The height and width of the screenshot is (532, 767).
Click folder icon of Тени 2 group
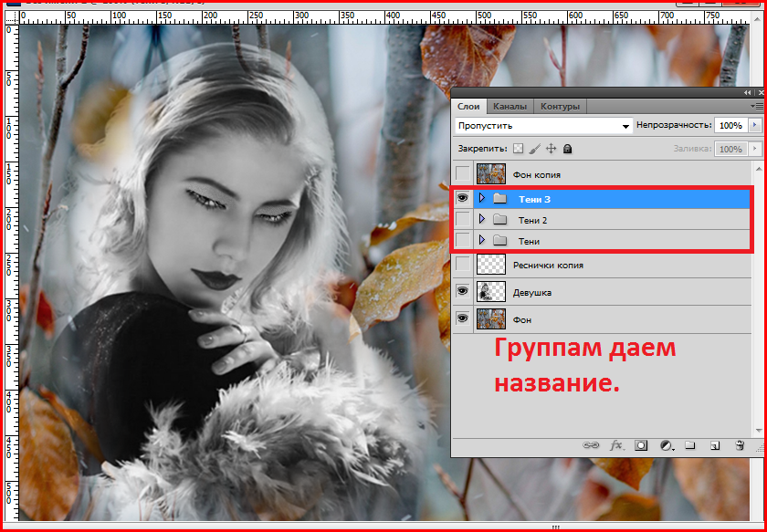tap(499, 220)
